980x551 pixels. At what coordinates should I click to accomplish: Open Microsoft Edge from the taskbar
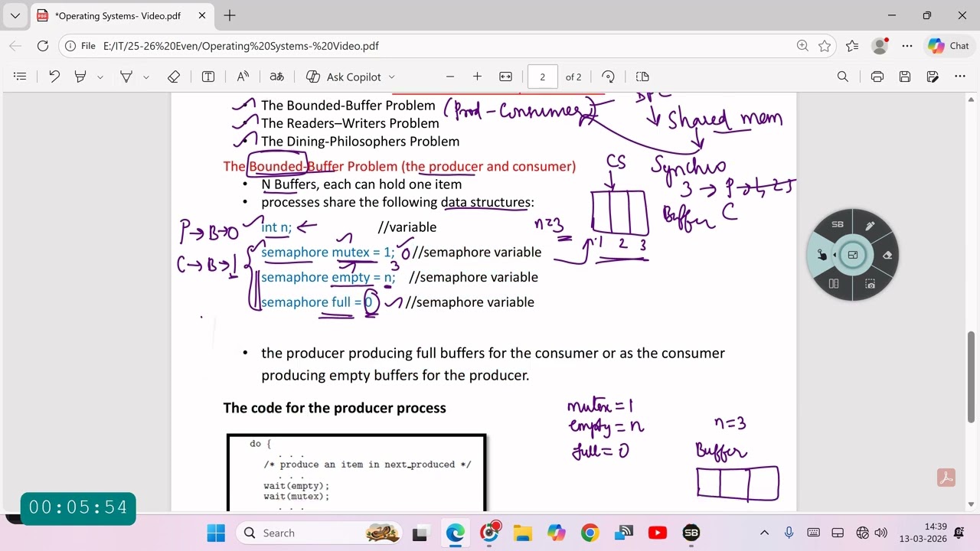click(x=456, y=533)
